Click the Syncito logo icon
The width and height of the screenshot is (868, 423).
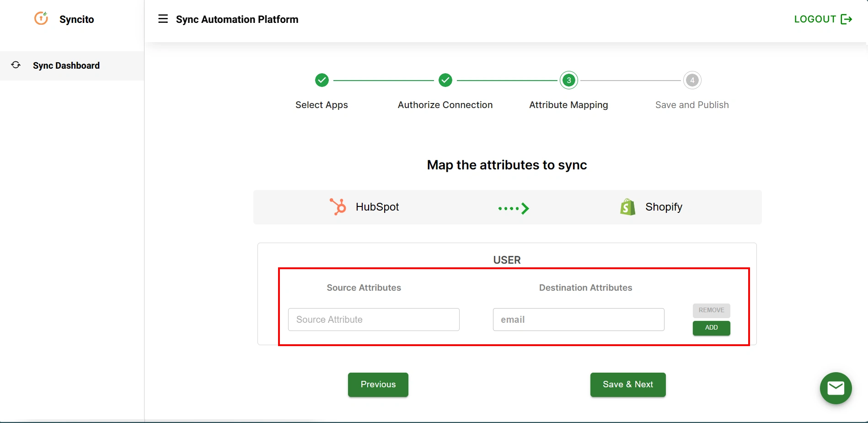[41, 18]
